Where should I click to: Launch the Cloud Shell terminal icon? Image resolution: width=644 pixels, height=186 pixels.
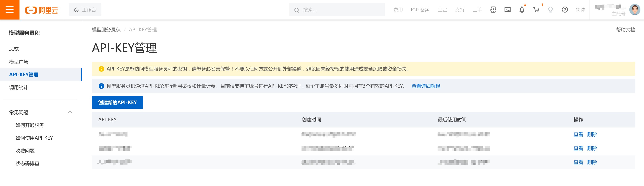click(508, 10)
